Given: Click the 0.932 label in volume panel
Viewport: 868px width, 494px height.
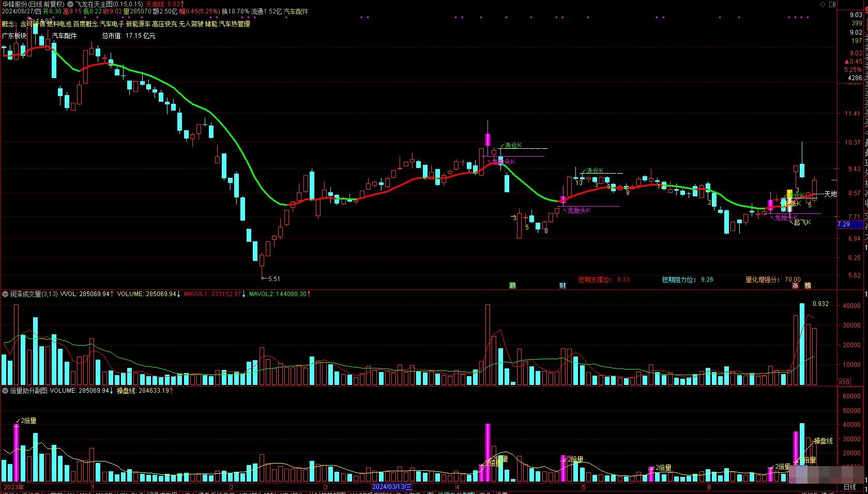Looking at the screenshot, I should click(820, 304).
